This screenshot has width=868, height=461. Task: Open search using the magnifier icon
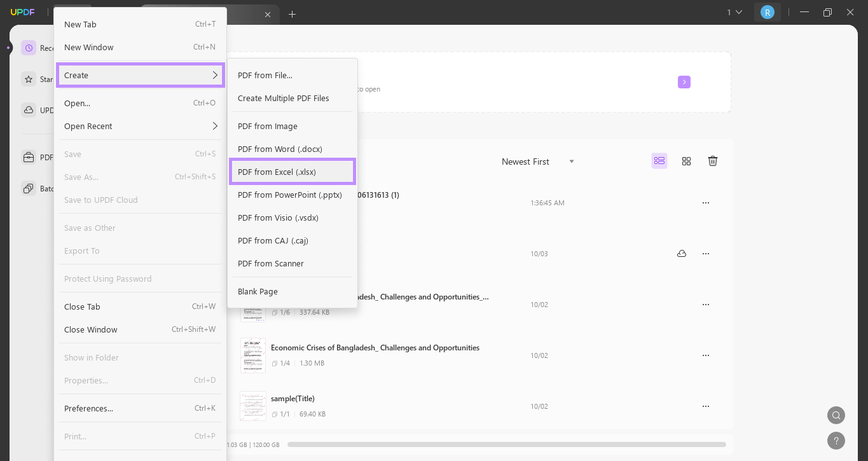[x=836, y=415]
